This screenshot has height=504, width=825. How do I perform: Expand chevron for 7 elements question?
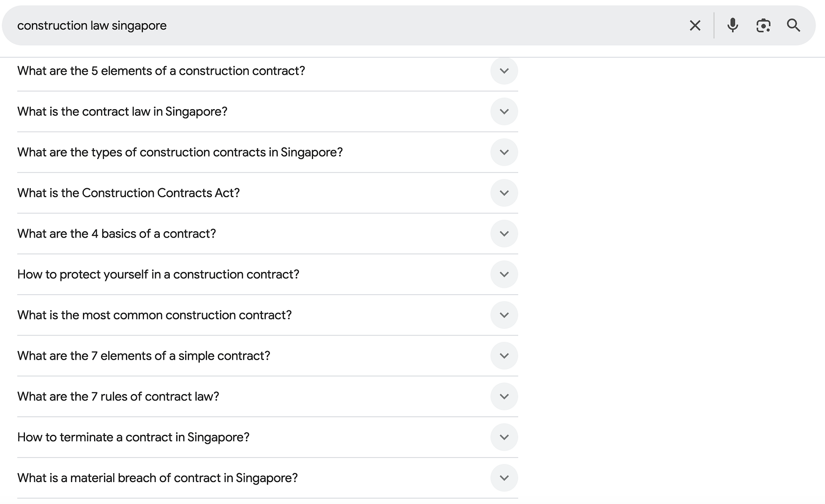pyautogui.click(x=504, y=356)
